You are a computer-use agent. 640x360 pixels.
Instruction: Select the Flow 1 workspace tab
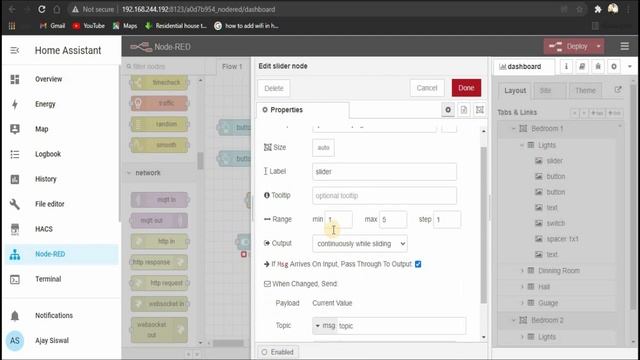[x=232, y=67]
